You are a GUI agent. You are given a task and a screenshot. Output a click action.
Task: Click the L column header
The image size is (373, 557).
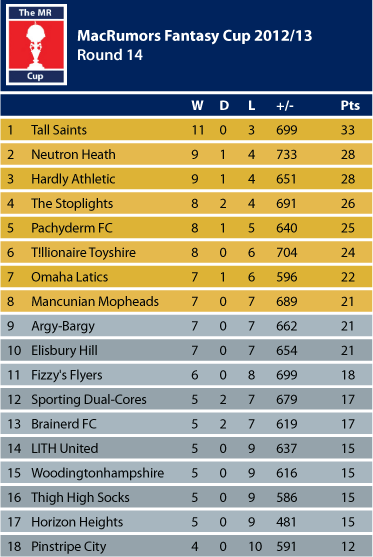pos(251,106)
